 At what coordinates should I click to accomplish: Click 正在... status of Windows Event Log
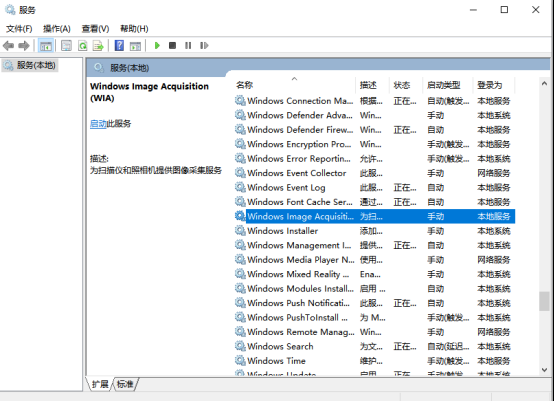click(x=405, y=188)
